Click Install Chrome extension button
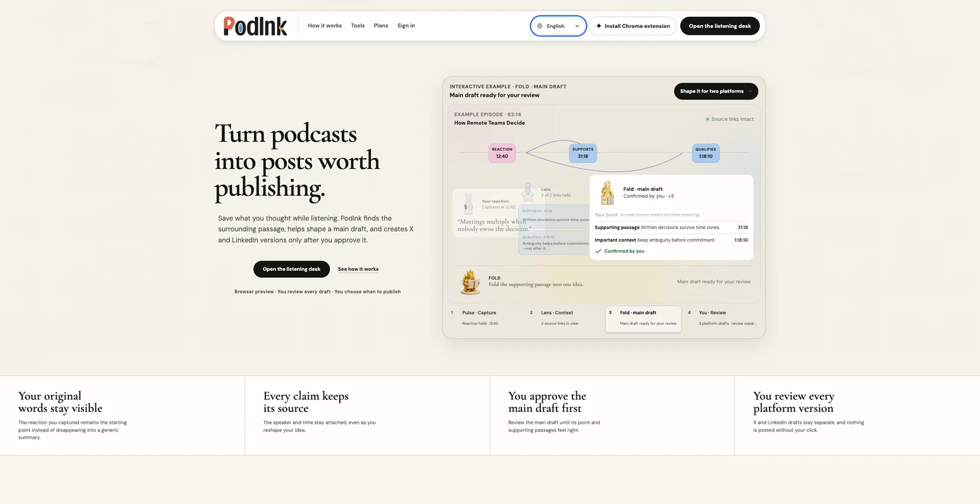Image resolution: width=980 pixels, height=504 pixels. 633,26
